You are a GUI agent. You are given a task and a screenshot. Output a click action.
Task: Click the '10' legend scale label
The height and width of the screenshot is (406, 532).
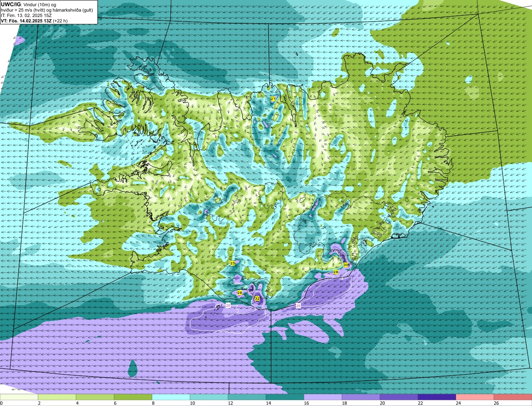192,403
